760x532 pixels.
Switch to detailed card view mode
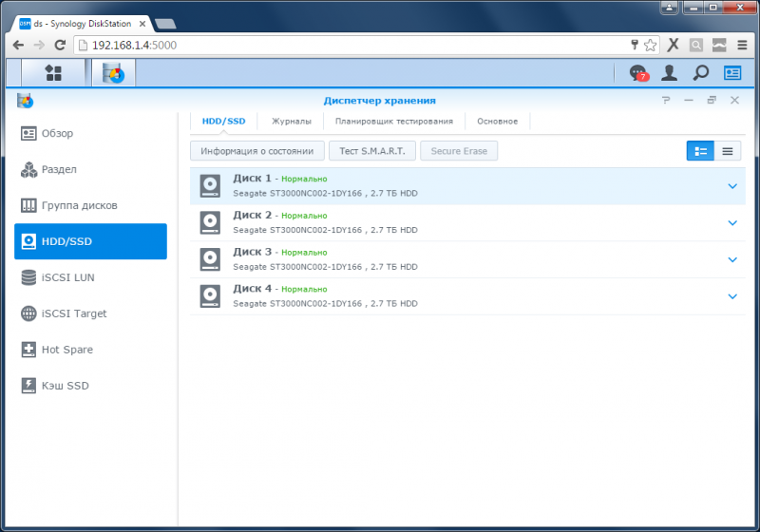point(700,151)
